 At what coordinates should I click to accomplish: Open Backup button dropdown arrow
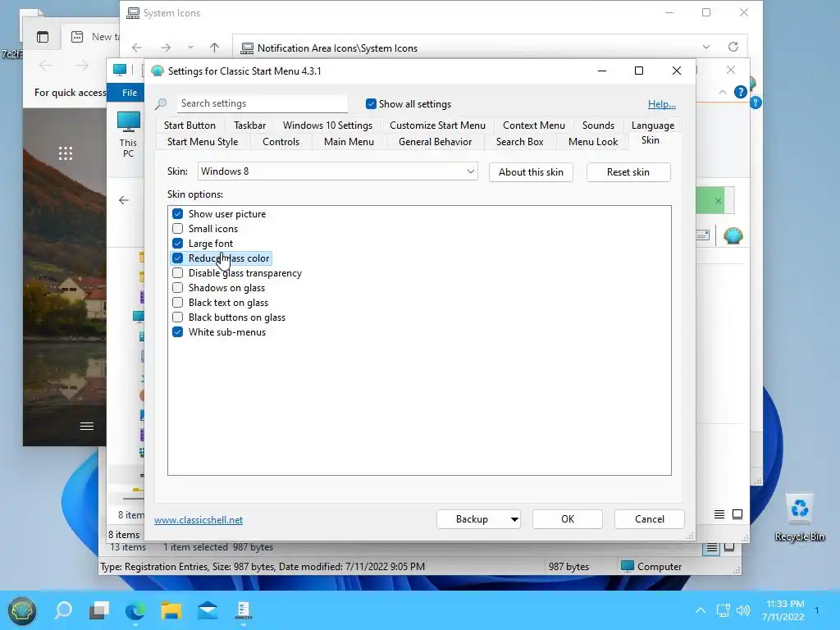tap(514, 519)
